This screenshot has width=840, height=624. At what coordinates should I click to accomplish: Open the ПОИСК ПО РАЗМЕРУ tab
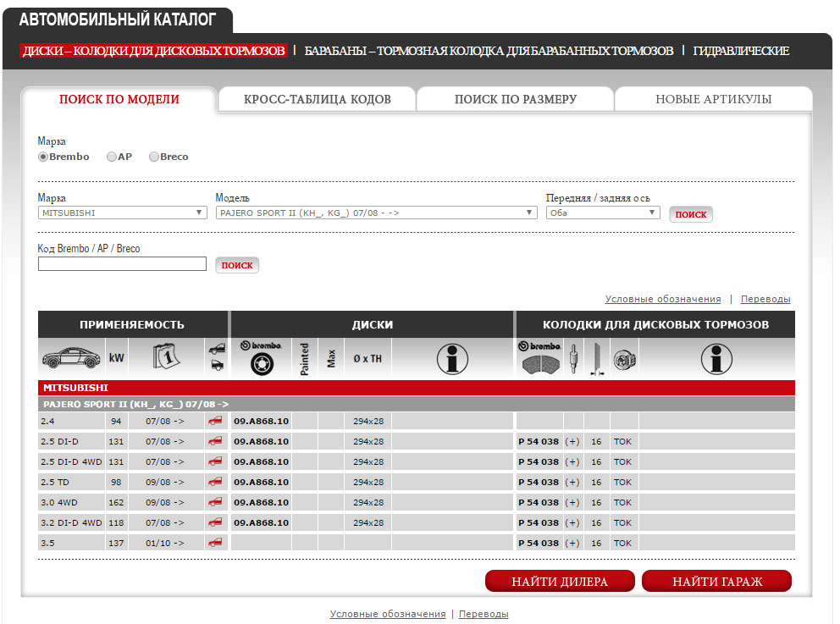(x=515, y=99)
